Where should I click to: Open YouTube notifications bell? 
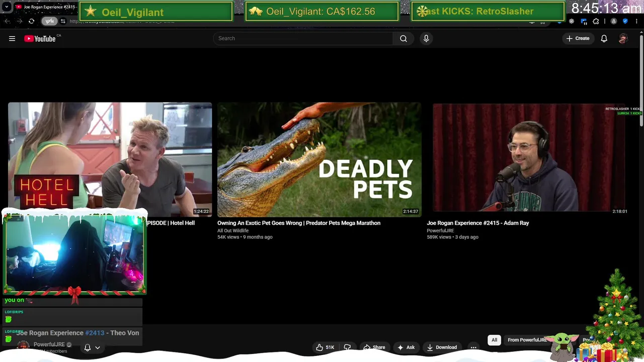tap(604, 38)
